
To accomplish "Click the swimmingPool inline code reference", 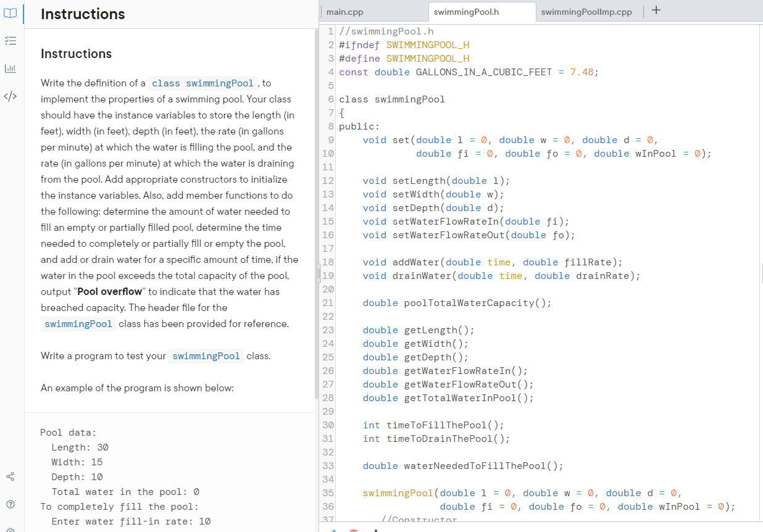I will tap(78, 323).
